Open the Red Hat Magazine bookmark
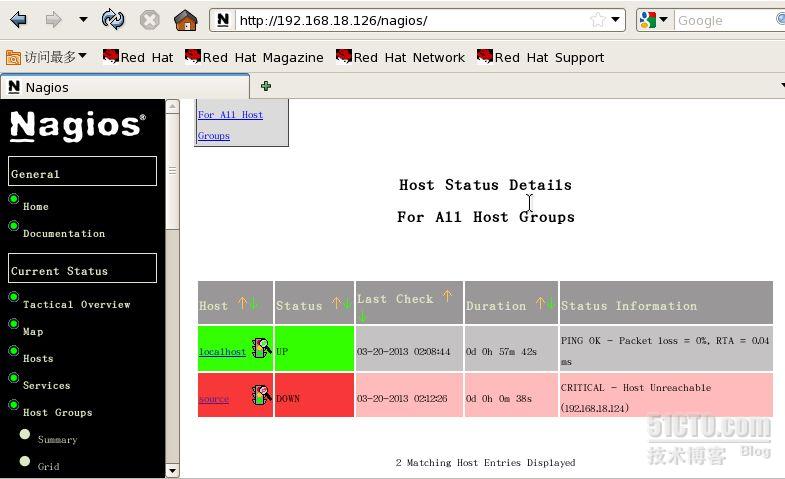The image size is (785, 479). [x=254, y=57]
